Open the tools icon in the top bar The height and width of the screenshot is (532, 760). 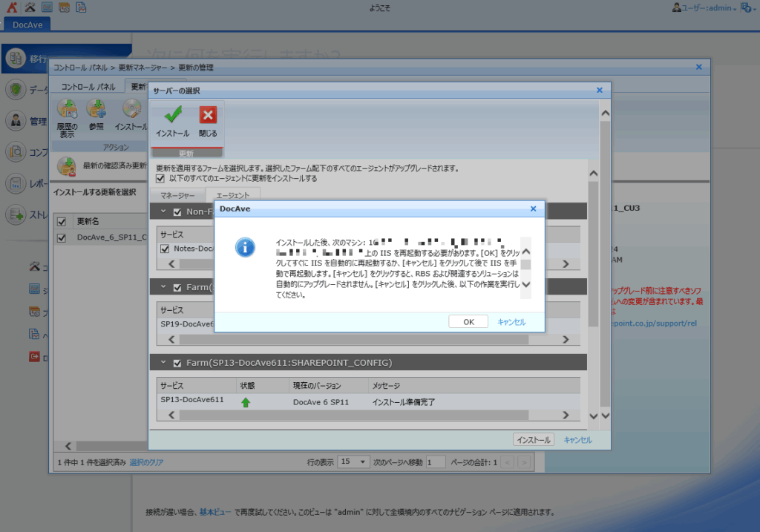pos(30,7)
